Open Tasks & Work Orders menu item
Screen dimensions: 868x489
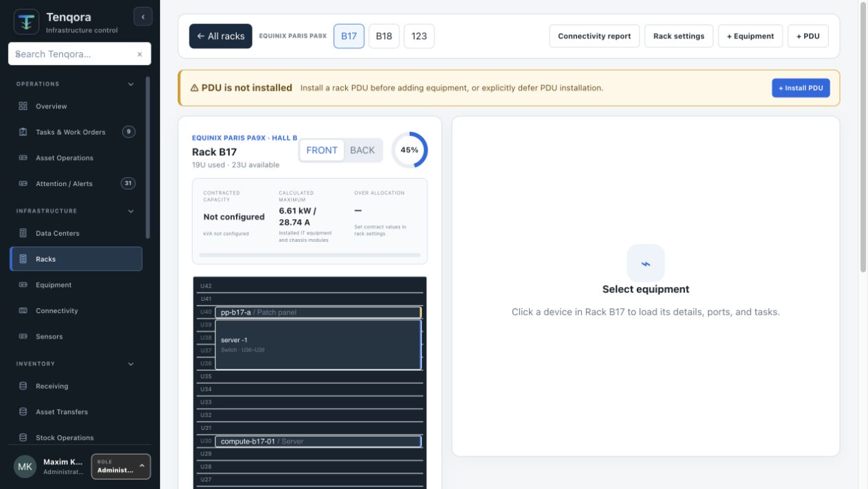click(x=76, y=132)
